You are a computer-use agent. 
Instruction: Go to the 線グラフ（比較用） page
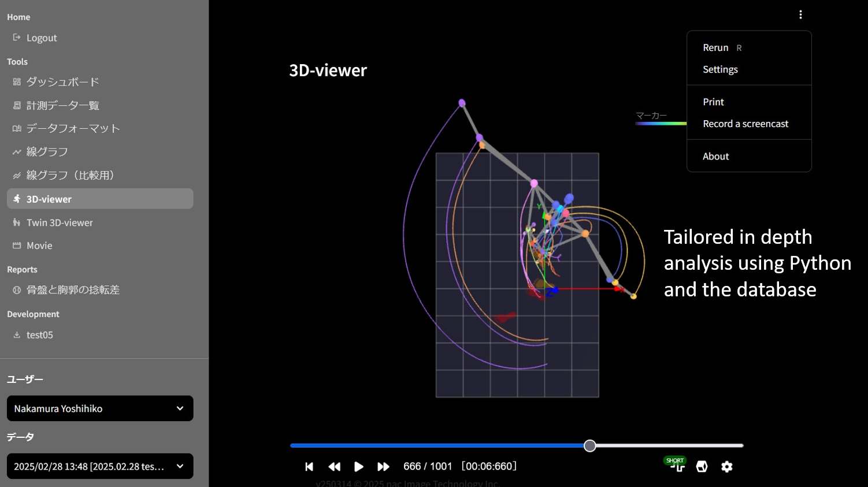point(71,175)
